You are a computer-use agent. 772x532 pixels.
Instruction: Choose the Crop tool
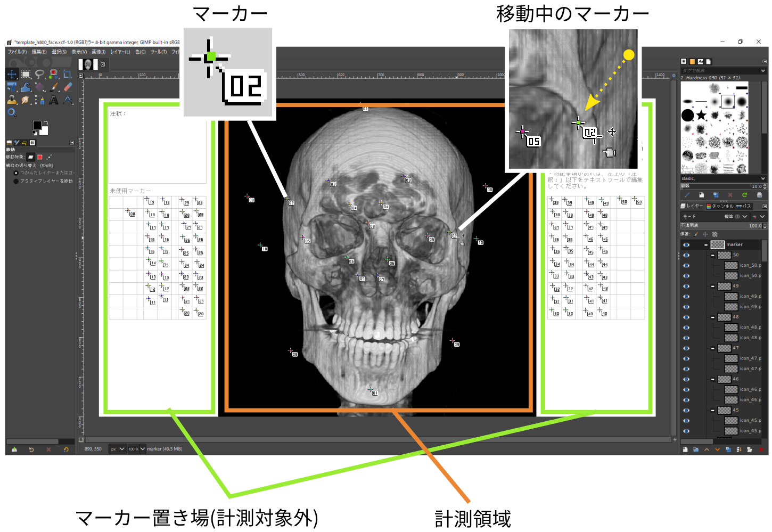click(x=68, y=74)
